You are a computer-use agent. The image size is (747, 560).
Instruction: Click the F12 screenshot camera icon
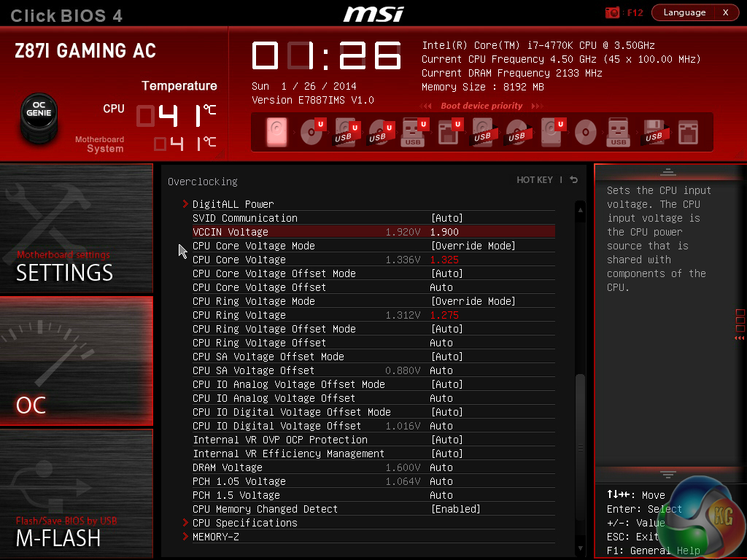coord(612,13)
